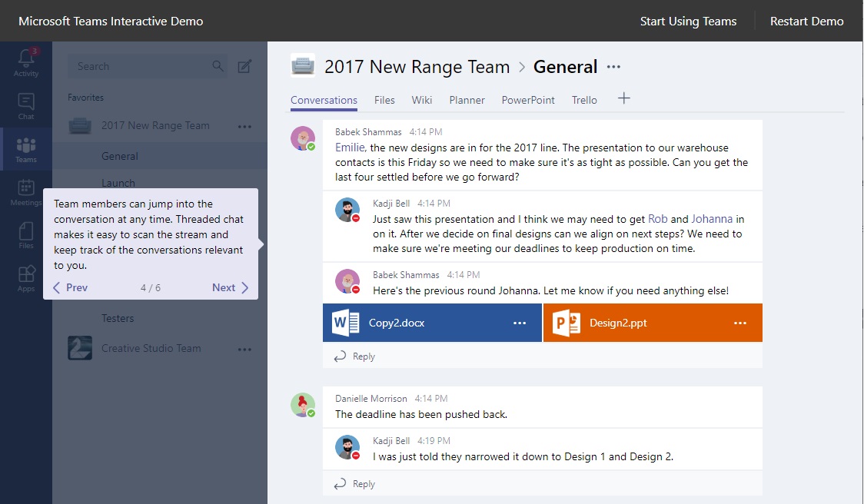The image size is (864, 504).
Task: Open the Design2.ppt attachment
Action: tap(653, 323)
